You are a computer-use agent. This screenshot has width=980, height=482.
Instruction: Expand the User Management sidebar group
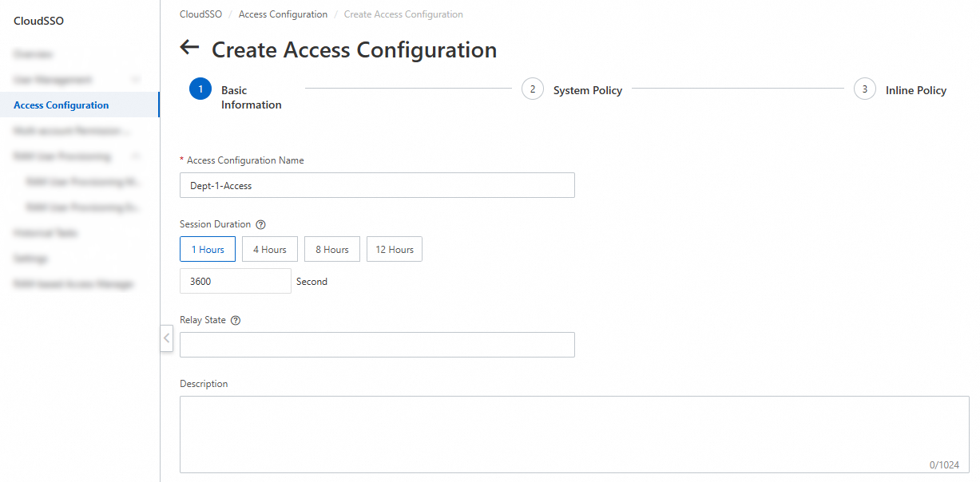136,80
